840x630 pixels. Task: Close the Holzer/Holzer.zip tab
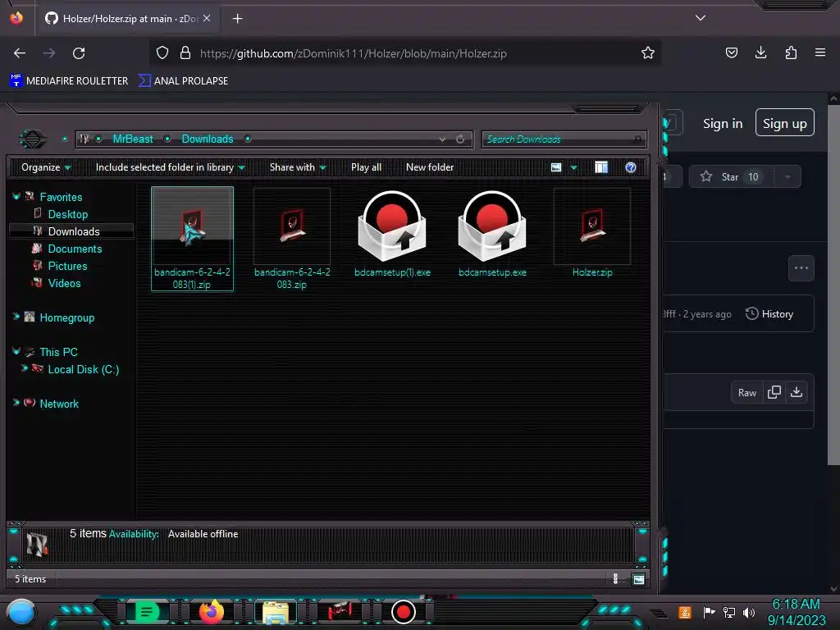pyautogui.click(x=207, y=18)
